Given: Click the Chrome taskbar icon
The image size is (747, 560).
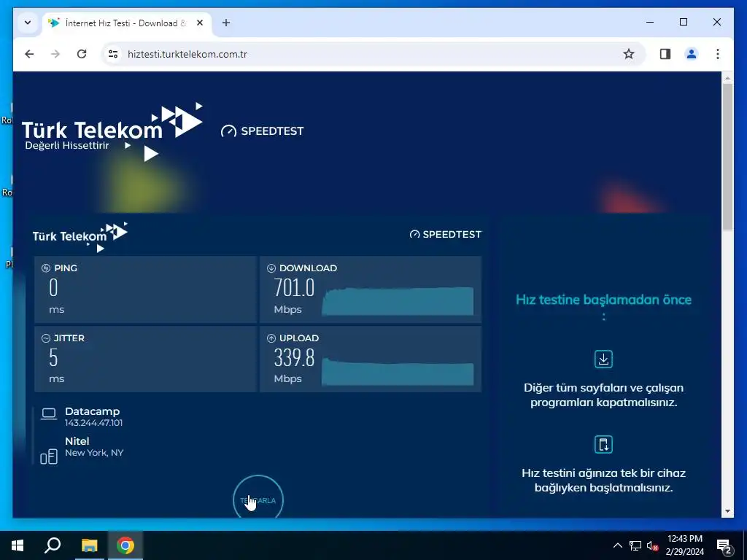Looking at the screenshot, I should pyautogui.click(x=125, y=545).
